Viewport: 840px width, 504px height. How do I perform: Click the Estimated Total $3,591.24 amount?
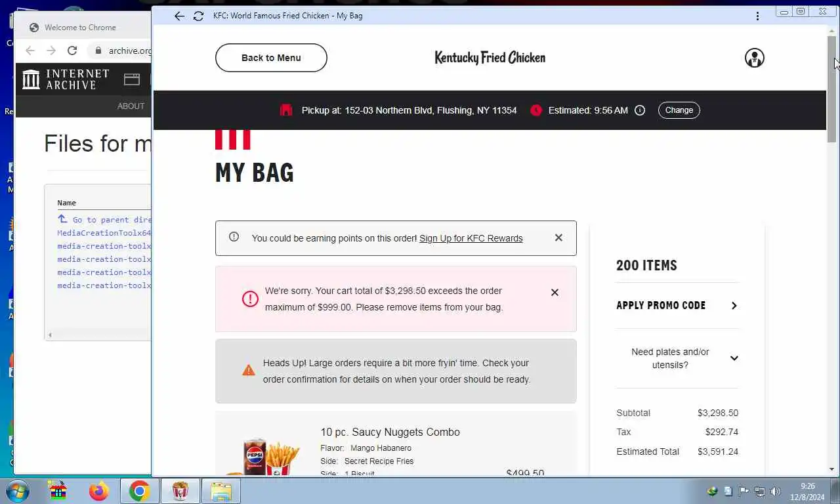coord(718,451)
